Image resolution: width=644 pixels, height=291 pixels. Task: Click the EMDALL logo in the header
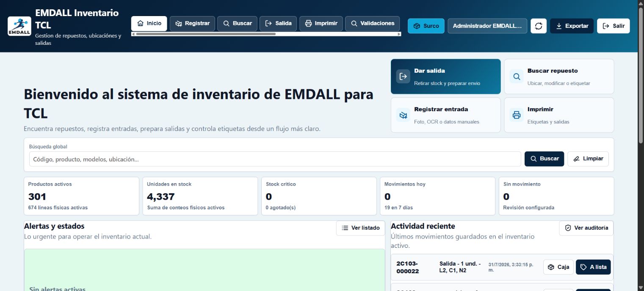[19, 26]
